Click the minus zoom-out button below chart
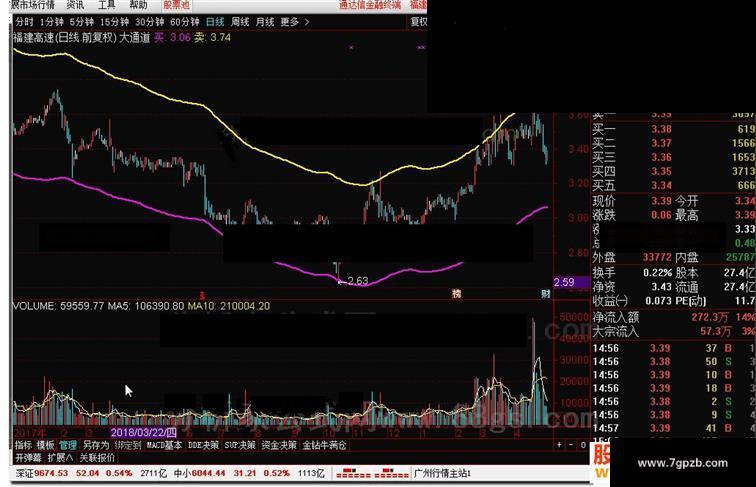Image resolution: width=756 pixels, height=487 pixels. [571, 445]
